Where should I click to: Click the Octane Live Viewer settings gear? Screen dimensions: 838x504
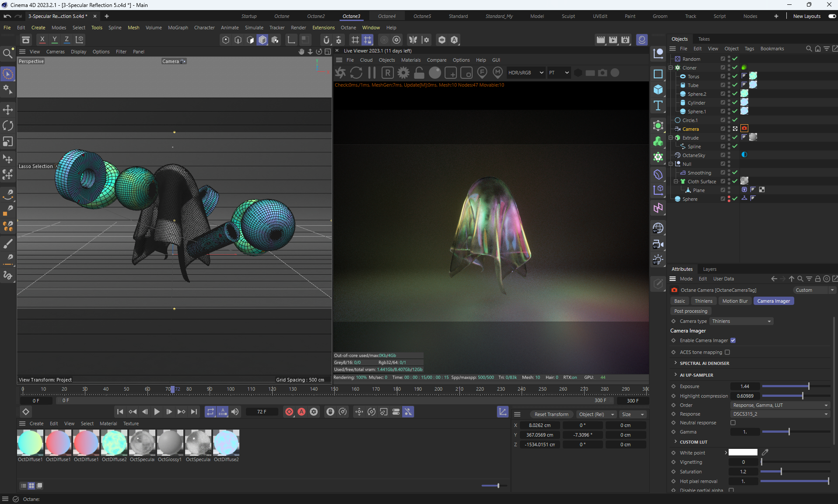[403, 73]
